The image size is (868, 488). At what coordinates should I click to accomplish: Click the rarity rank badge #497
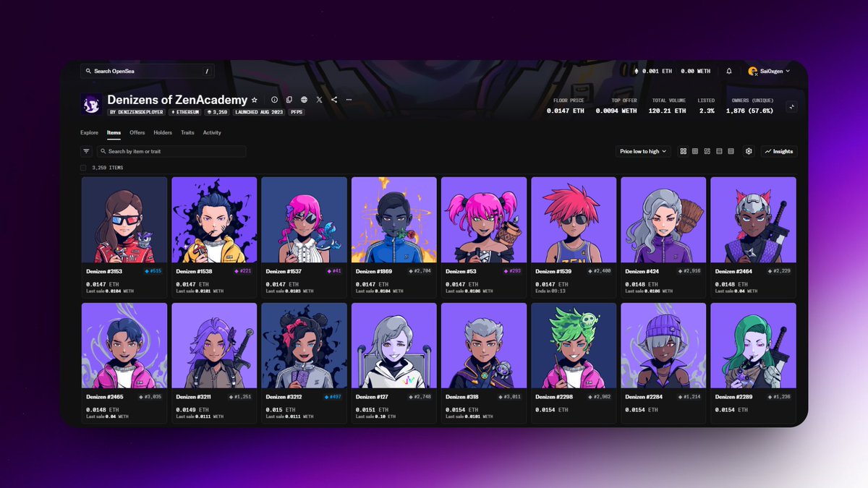pyautogui.click(x=333, y=397)
